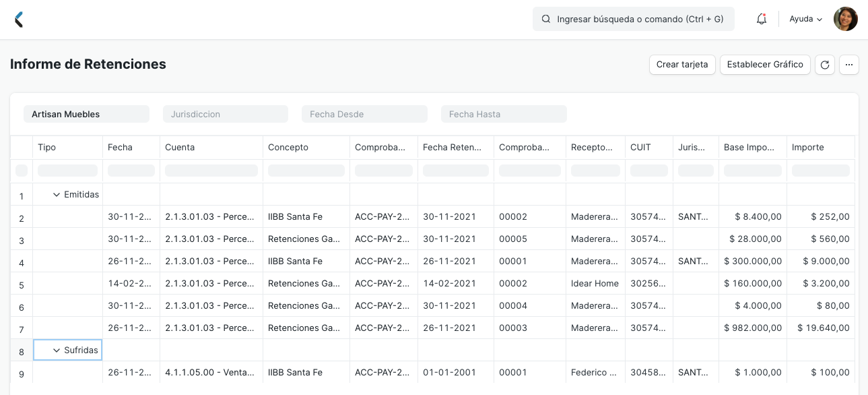Click the Artisan Muebles filter field
Viewport: 868px width, 395px height.
(x=86, y=113)
